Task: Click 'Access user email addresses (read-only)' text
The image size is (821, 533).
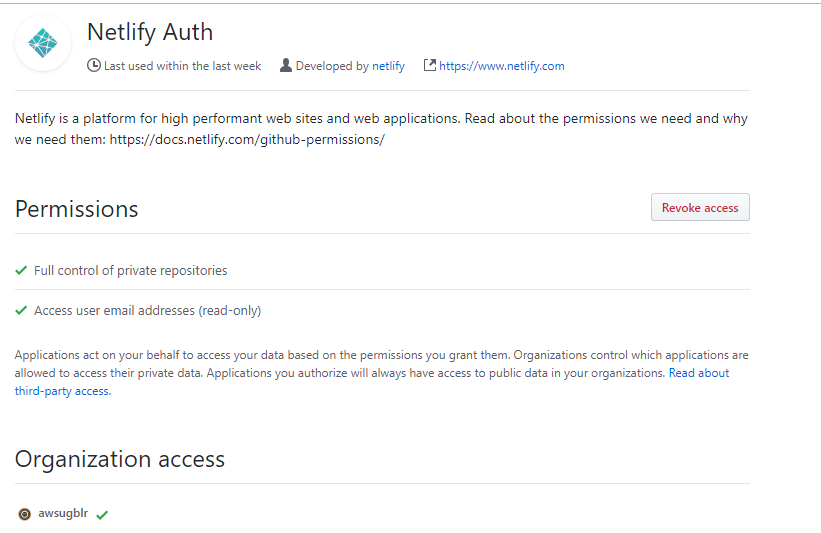Action: (x=147, y=310)
